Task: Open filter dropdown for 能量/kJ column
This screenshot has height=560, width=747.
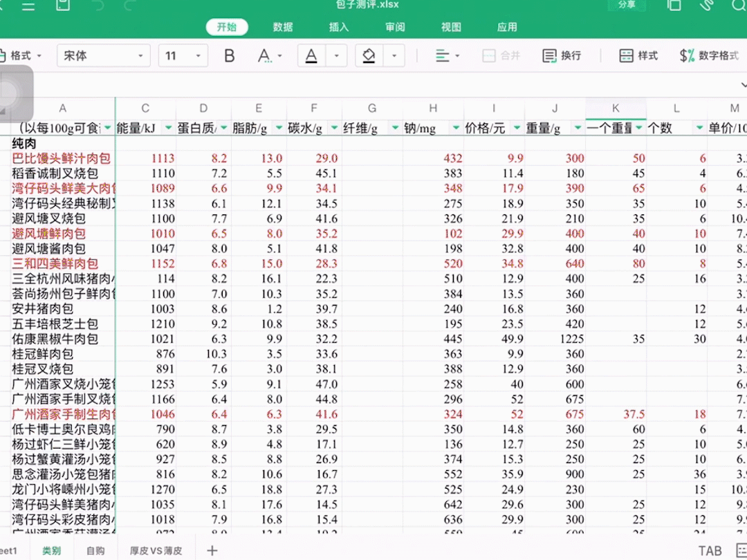Action: click(168, 128)
